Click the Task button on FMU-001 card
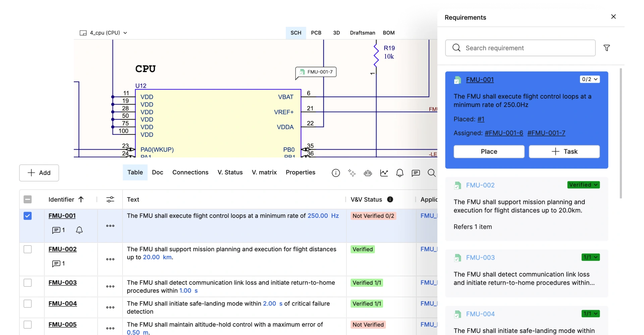 564,151
